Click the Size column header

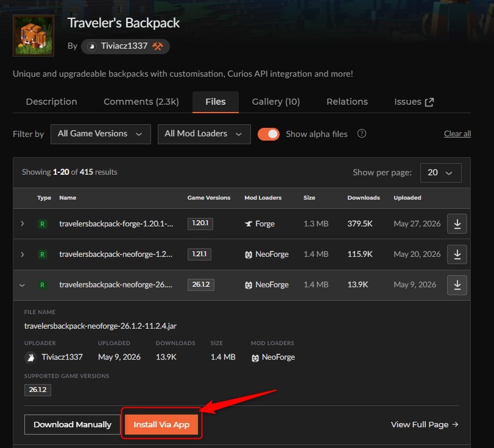coord(309,198)
